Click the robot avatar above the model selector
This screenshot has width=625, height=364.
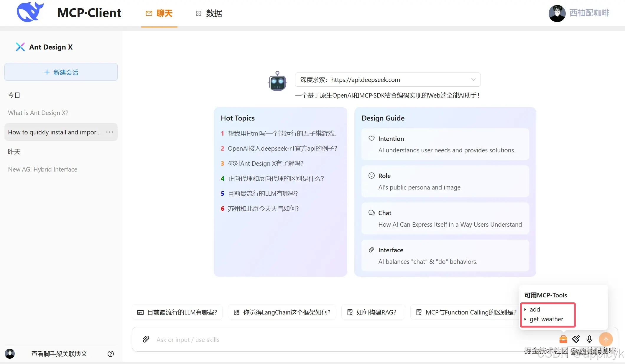click(x=277, y=82)
